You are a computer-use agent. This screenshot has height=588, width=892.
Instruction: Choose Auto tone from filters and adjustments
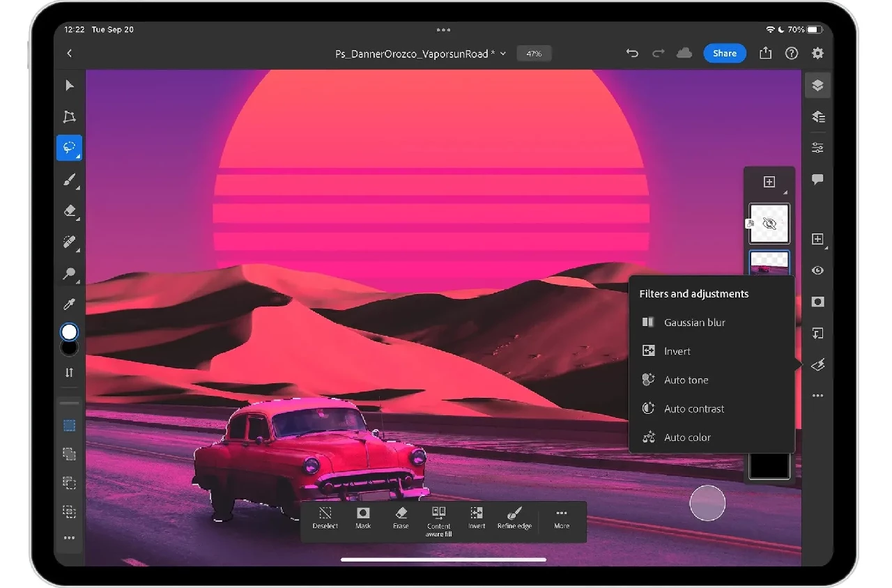tap(686, 380)
